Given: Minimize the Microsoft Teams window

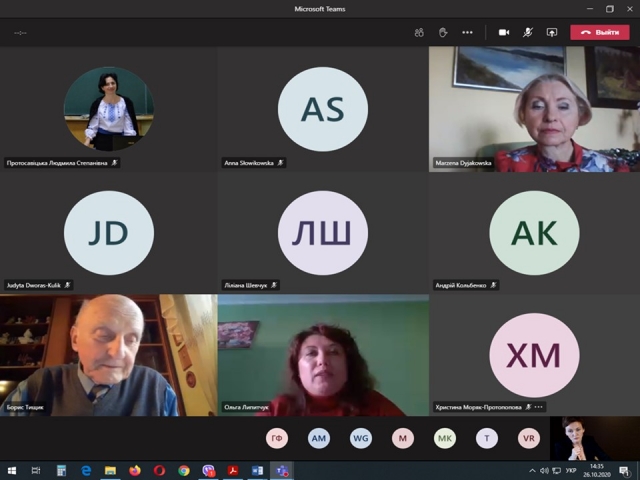Looking at the screenshot, I should (590, 9).
